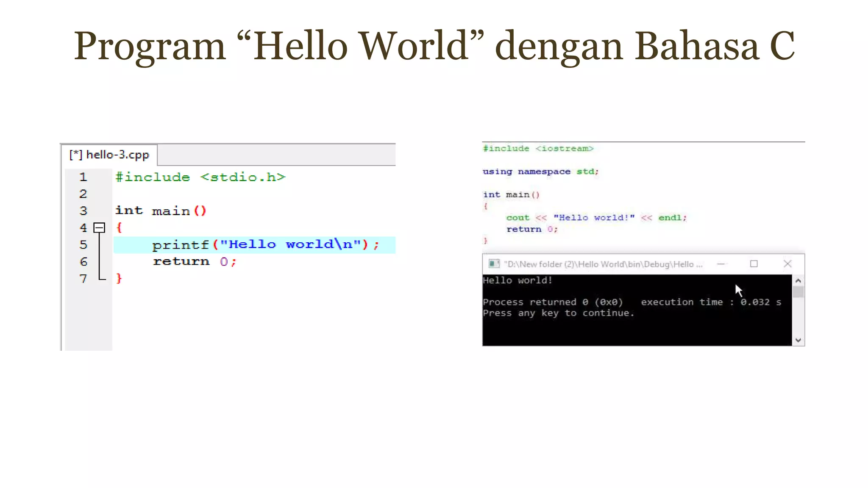
Task: Maximize the Hello World console window
Action: pos(754,264)
